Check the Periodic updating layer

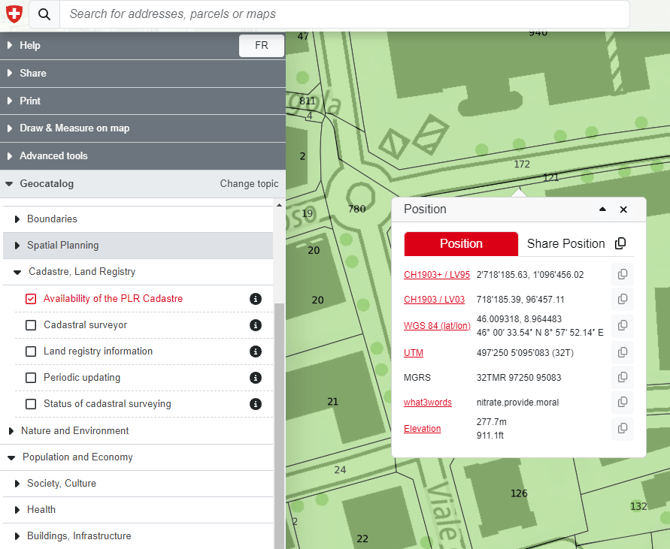pyautogui.click(x=31, y=378)
